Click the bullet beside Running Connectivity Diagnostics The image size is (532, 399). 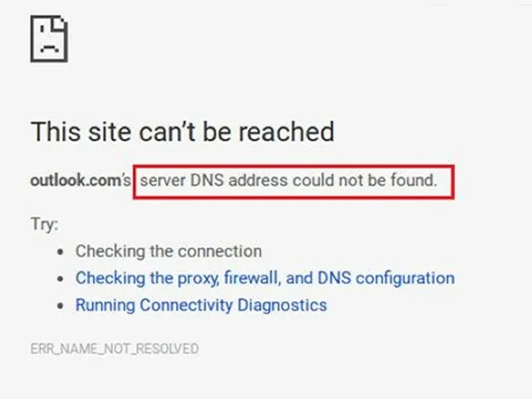[x=61, y=306]
